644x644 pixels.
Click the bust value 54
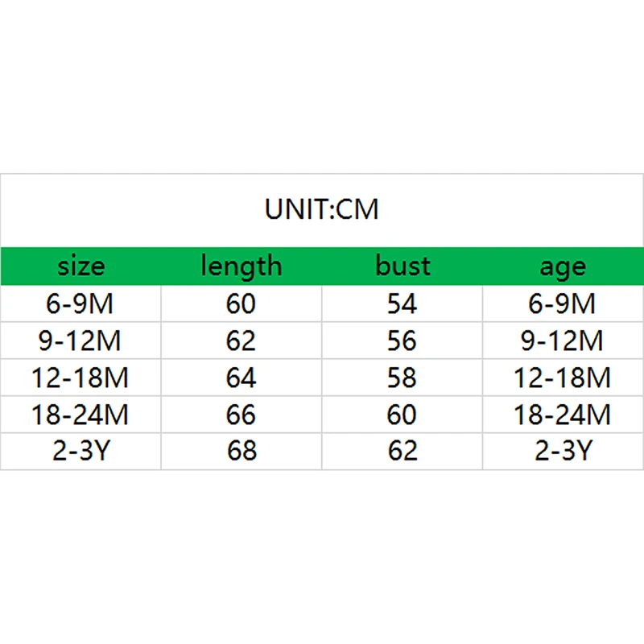(402, 304)
